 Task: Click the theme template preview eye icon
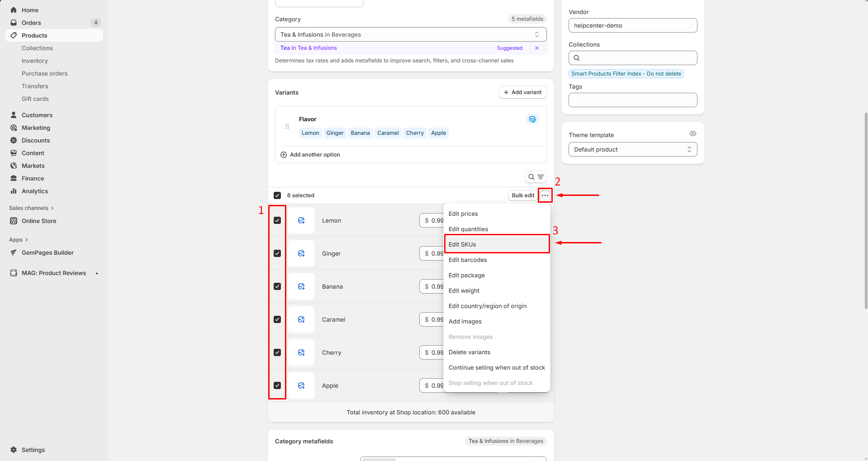[693, 133]
